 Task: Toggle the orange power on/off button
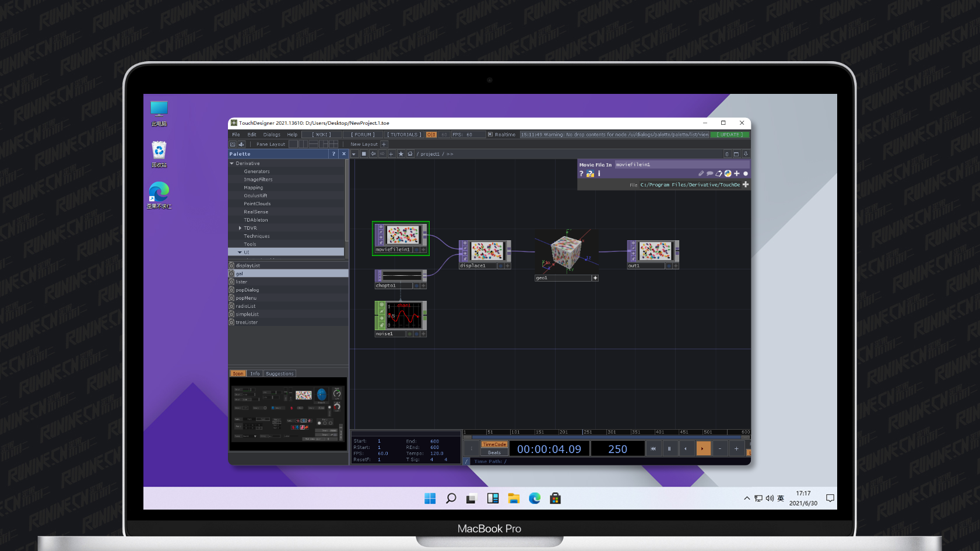[431, 135]
